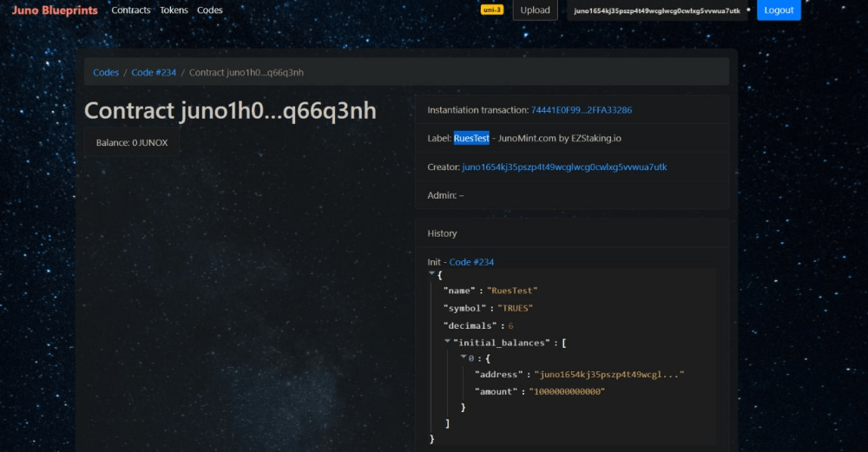Open the Creator address link
The height and width of the screenshot is (452, 868).
point(564,167)
